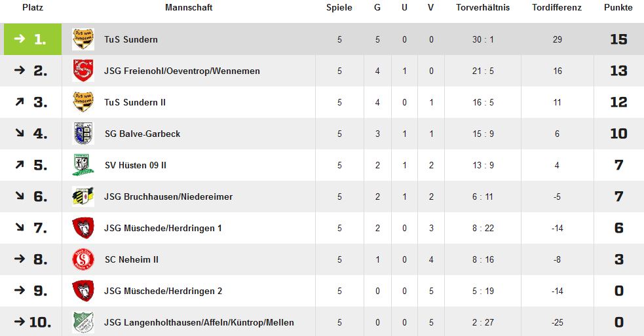Viewport: 644px width, 336px height.
Task: Click the Torverhältnis column header
Action: (483, 7)
